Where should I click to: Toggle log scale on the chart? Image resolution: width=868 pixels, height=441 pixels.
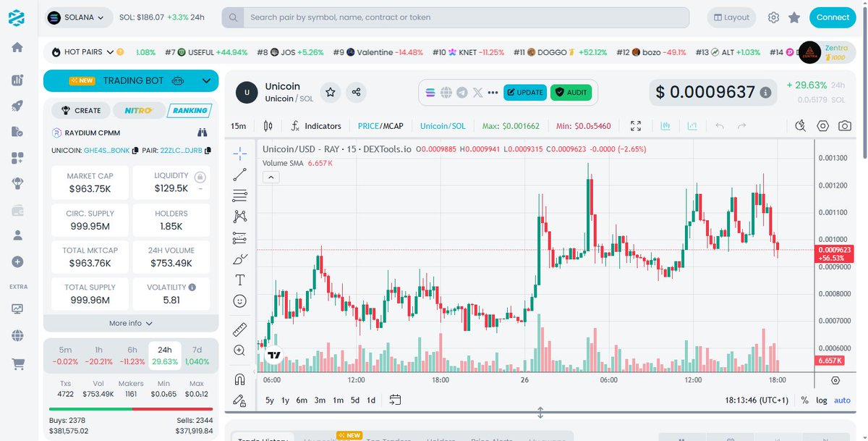tap(822, 400)
